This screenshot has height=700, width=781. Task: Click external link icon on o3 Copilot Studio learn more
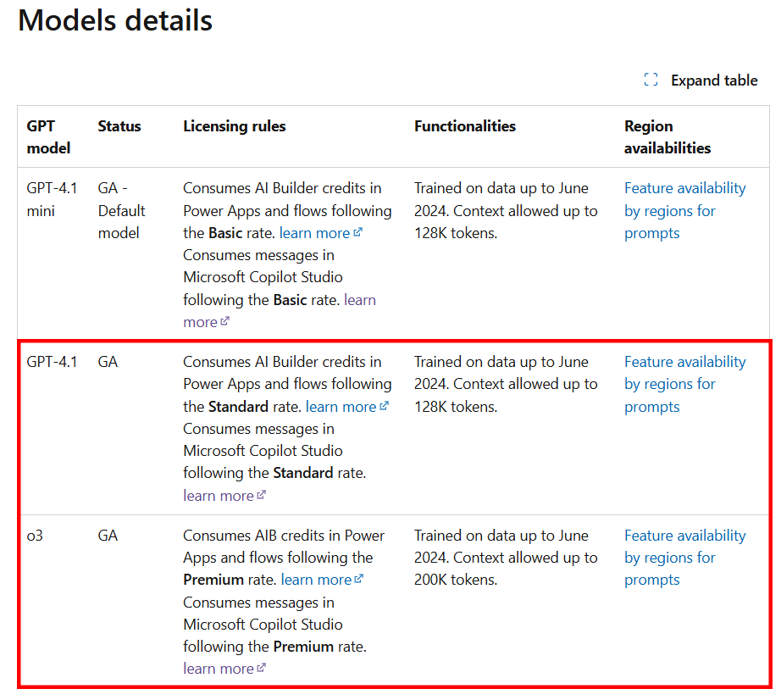click(262, 668)
